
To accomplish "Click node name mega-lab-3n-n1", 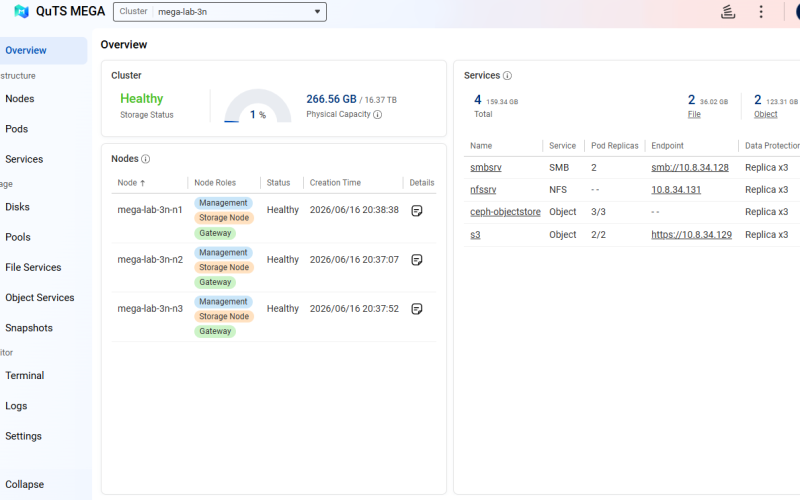I will point(150,210).
